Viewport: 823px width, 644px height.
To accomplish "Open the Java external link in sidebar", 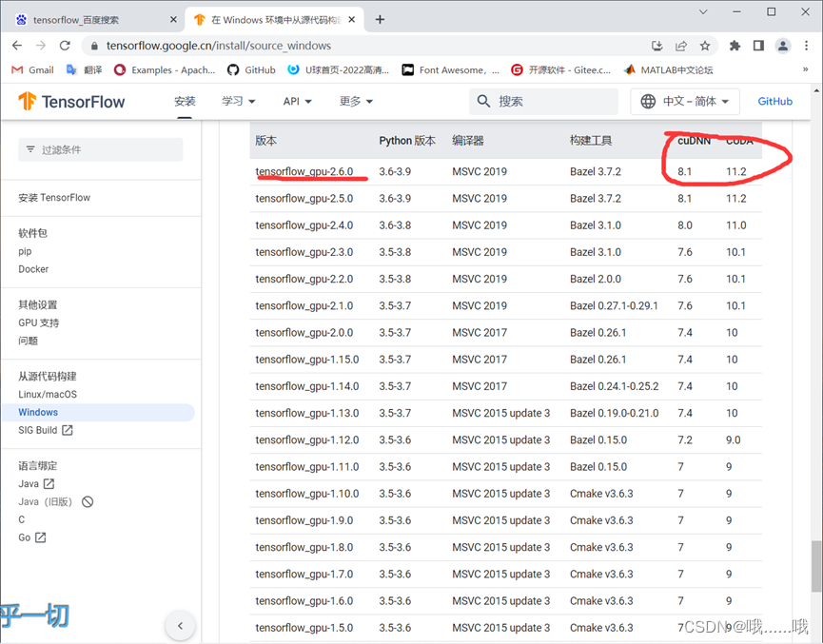I will [x=36, y=483].
